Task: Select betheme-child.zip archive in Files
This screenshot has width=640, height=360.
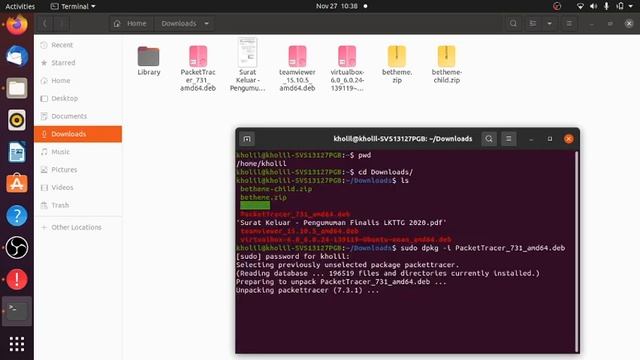Action: click(x=447, y=64)
